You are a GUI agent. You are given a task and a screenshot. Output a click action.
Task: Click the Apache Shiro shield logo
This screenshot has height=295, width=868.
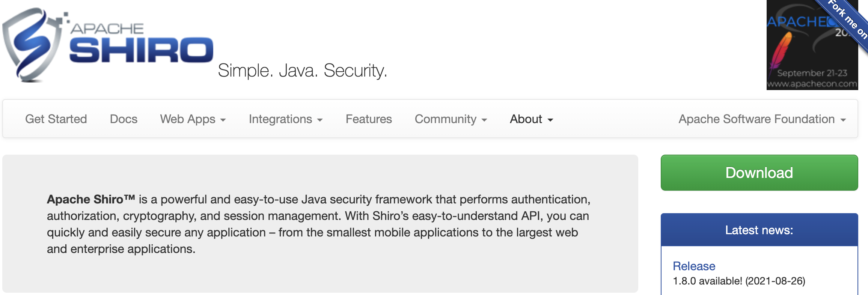point(32,45)
